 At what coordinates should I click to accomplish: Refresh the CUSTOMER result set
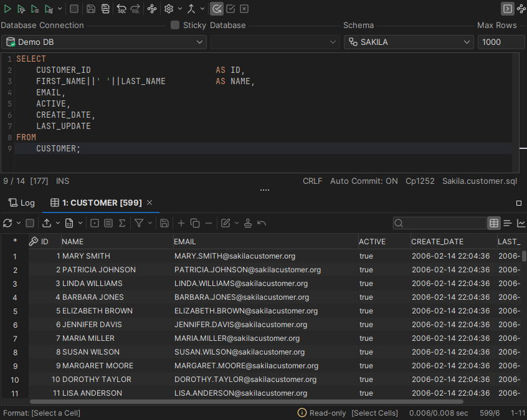click(x=8, y=223)
